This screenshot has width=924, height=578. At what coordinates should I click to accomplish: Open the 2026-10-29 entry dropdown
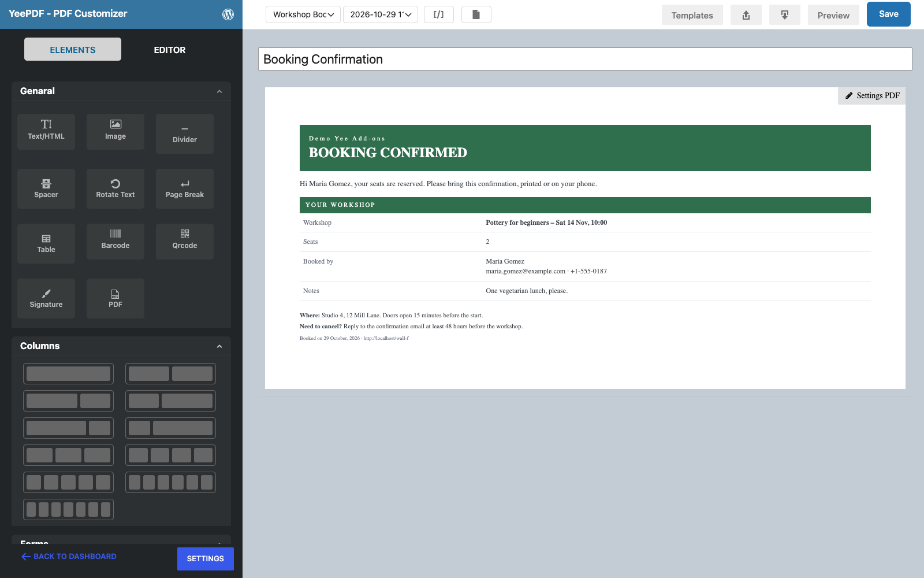pos(381,14)
